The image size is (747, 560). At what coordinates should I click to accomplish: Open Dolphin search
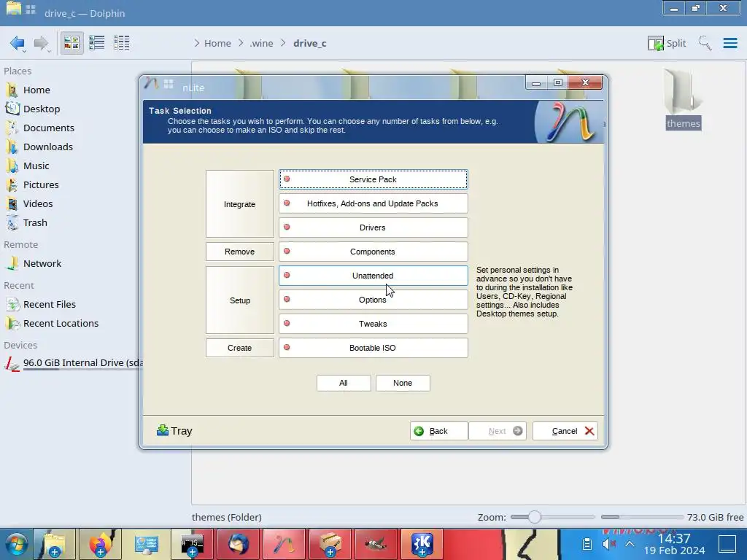(705, 43)
